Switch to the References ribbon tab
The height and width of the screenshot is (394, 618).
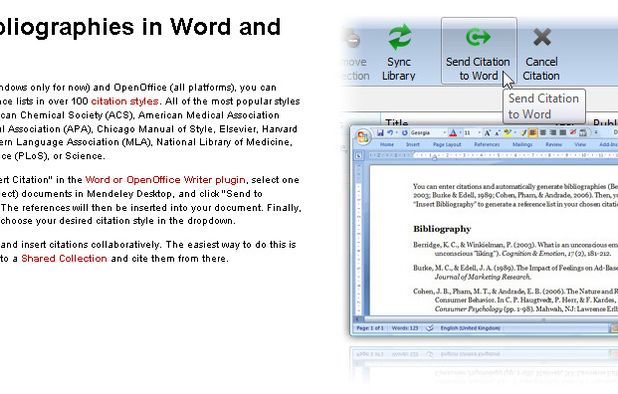(x=487, y=145)
